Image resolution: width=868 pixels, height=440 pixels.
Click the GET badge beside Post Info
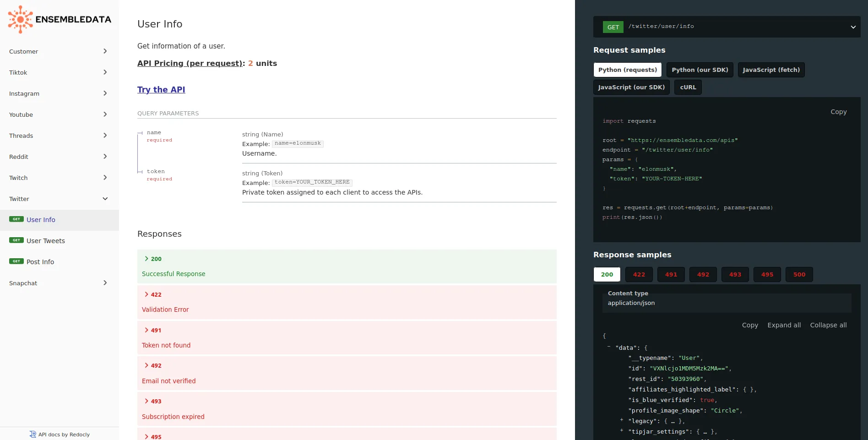(16, 261)
